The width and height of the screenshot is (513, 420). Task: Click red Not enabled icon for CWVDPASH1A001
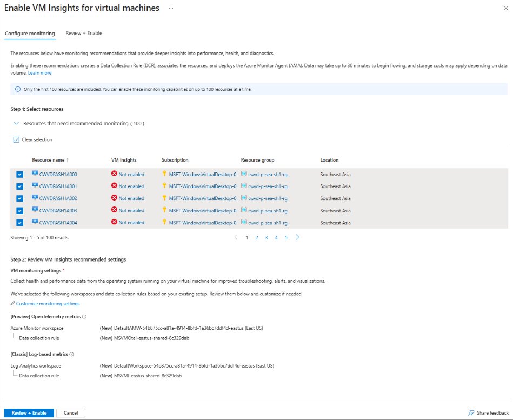pyautogui.click(x=114, y=185)
